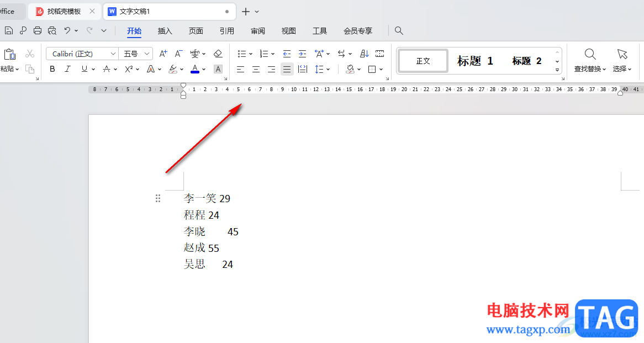Decrease paragraph indent

point(287,54)
